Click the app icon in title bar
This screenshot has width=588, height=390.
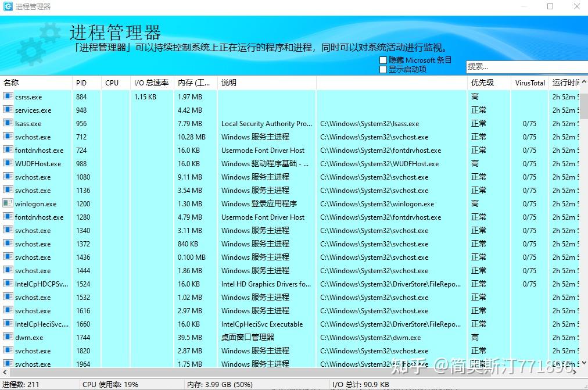8,6
